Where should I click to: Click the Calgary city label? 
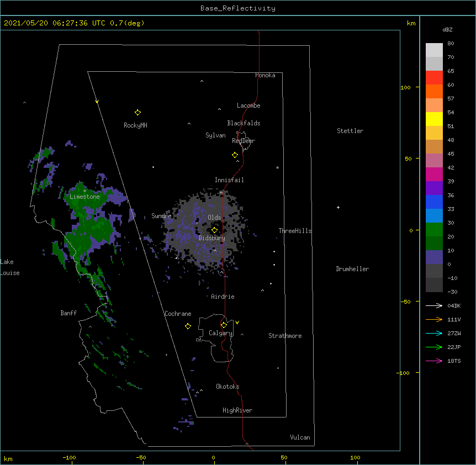click(x=221, y=333)
